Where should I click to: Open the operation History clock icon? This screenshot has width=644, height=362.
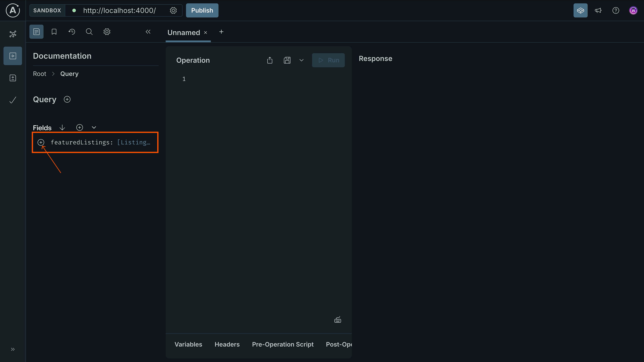(72, 31)
